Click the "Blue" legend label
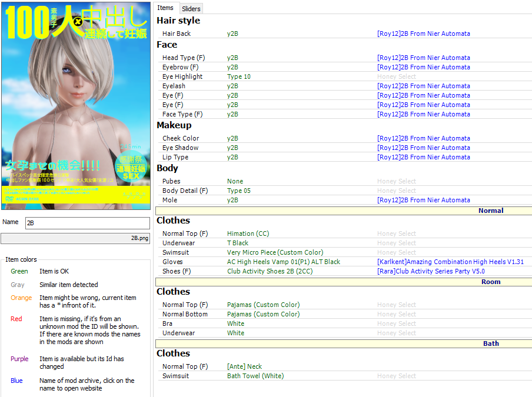The height and width of the screenshot is (397, 532). [16, 381]
